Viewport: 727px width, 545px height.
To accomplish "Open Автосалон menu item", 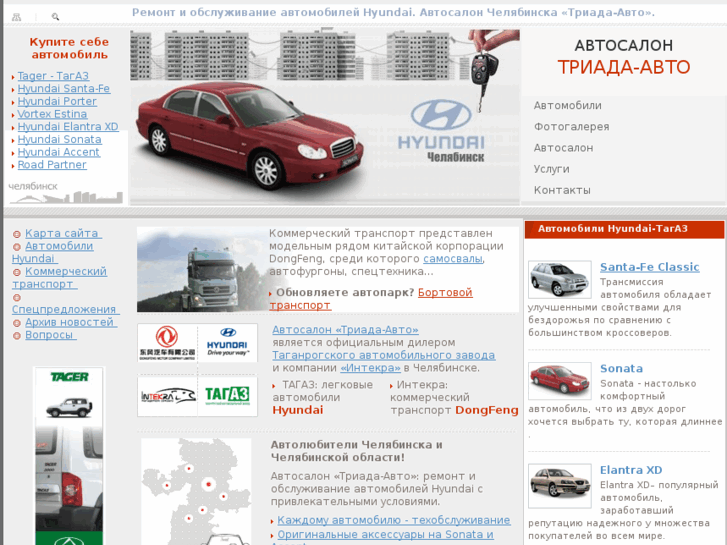I will tap(563, 148).
